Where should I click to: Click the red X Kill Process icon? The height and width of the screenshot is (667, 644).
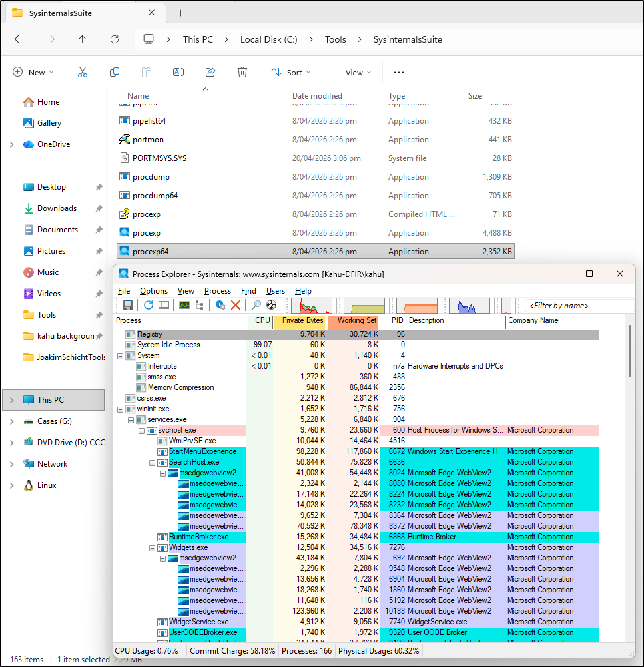click(235, 305)
